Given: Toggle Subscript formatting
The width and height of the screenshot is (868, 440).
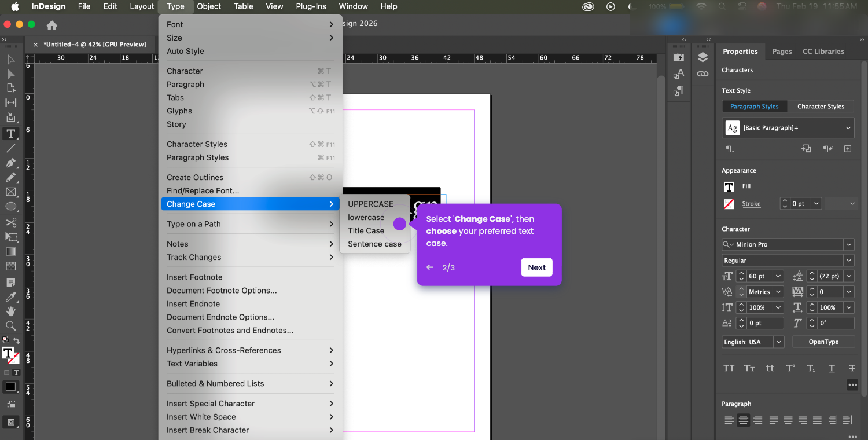Looking at the screenshot, I should 811,368.
